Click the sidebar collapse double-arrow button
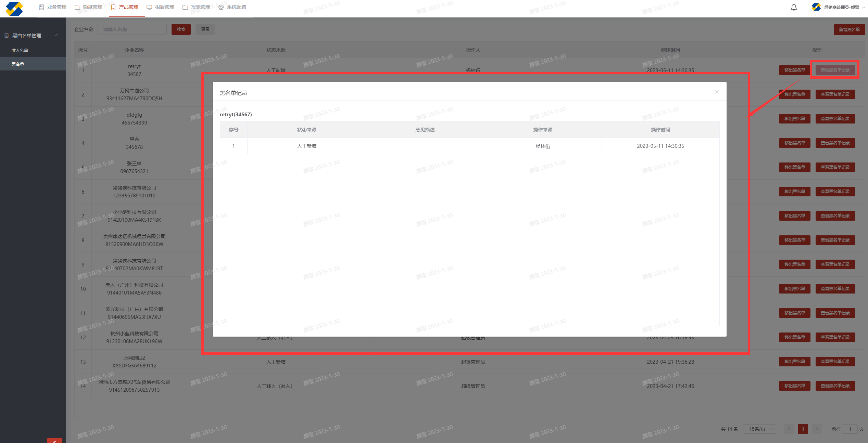Screen dimensions: 868x443 pyautogui.click(x=54, y=441)
